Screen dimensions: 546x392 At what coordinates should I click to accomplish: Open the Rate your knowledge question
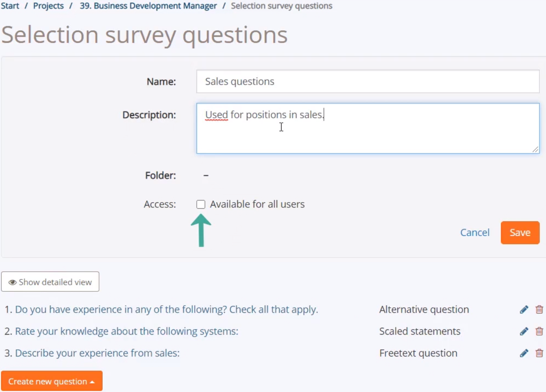click(x=126, y=331)
